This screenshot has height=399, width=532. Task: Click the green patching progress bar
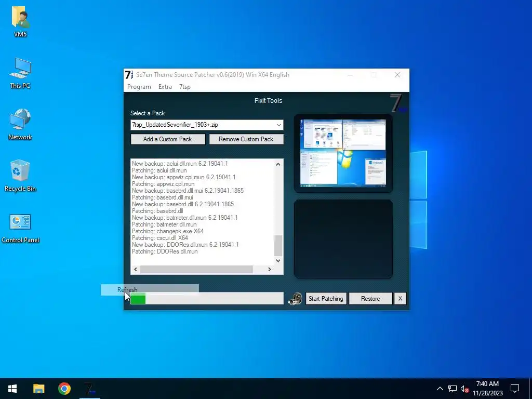click(207, 298)
